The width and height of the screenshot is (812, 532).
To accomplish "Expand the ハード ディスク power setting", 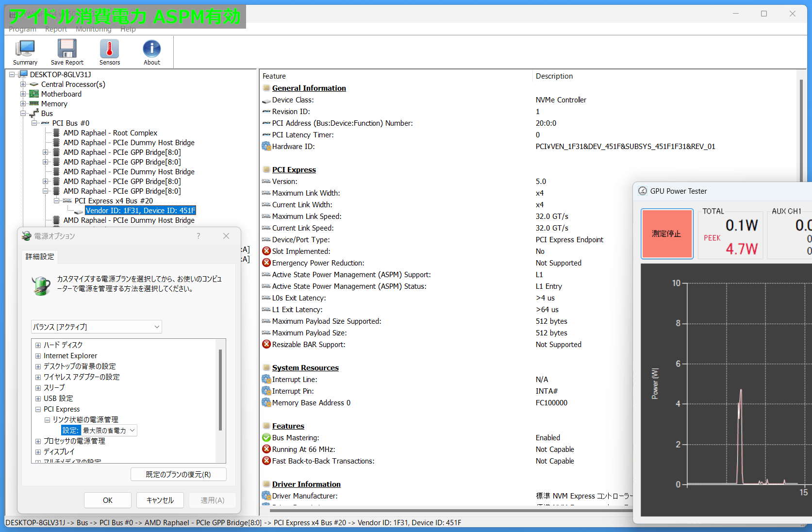I will click(x=38, y=345).
